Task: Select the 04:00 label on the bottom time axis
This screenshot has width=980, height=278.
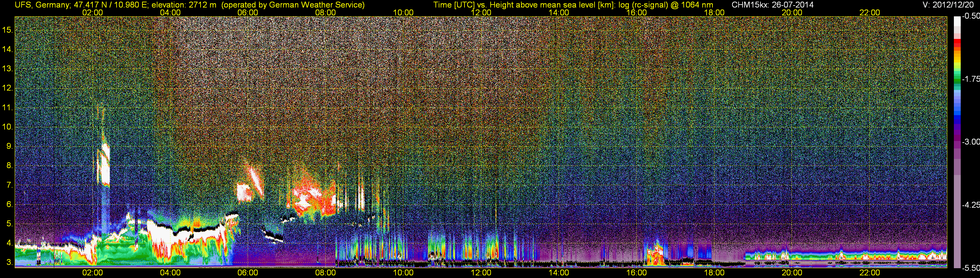Action: (170, 273)
